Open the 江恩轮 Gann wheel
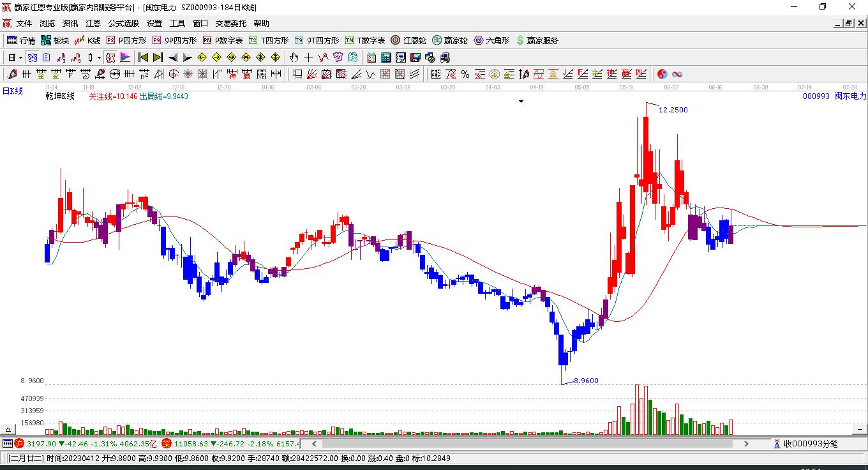The image size is (868, 470). click(408, 40)
